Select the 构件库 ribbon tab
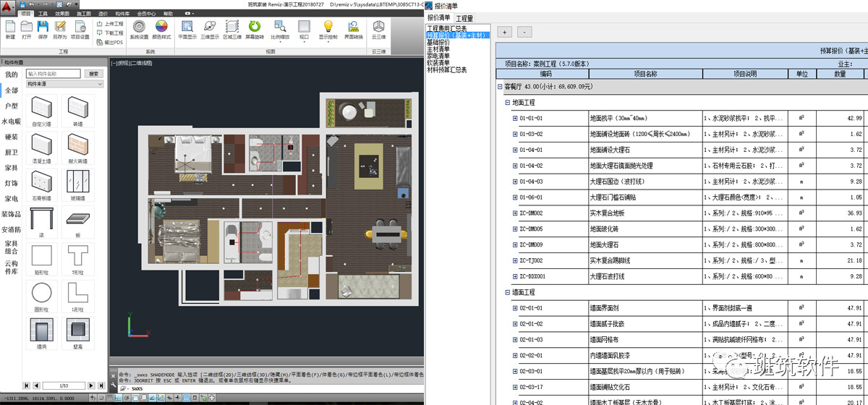This screenshot has width=868, height=405. click(123, 14)
